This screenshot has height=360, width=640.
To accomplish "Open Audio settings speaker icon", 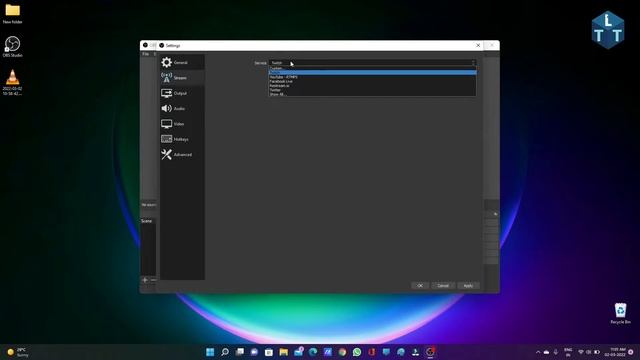I will [x=167, y=109].
